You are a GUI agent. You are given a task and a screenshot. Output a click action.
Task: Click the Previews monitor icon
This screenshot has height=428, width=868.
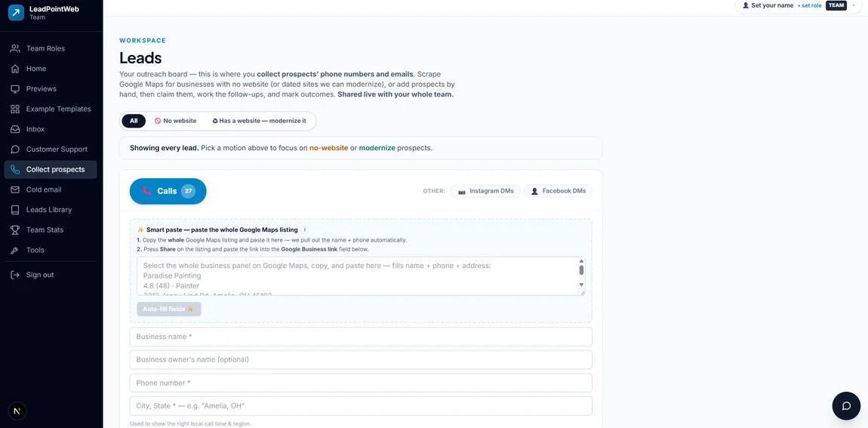[16, 88]
